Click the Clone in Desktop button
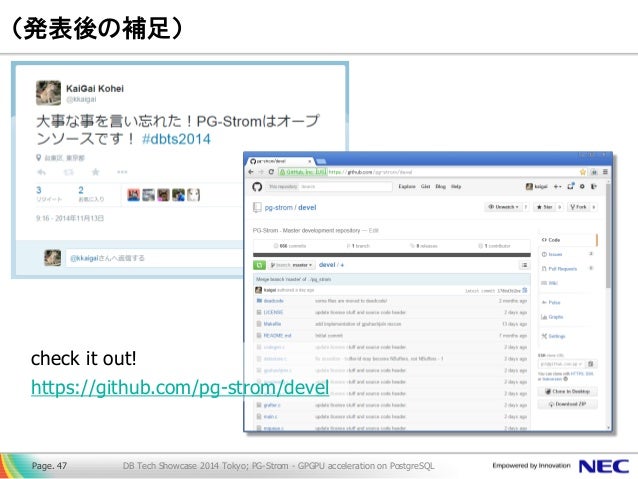638x479 pixels. pos(568,392)
